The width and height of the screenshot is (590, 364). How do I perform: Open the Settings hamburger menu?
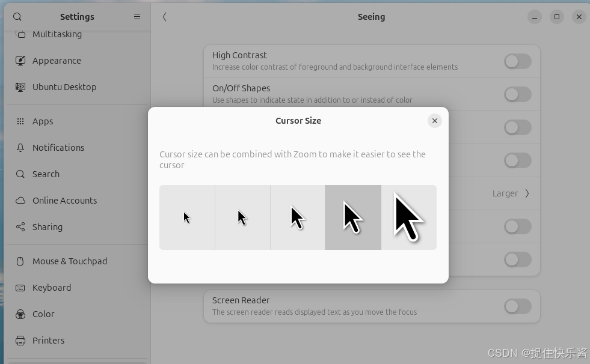pos(137,17)
